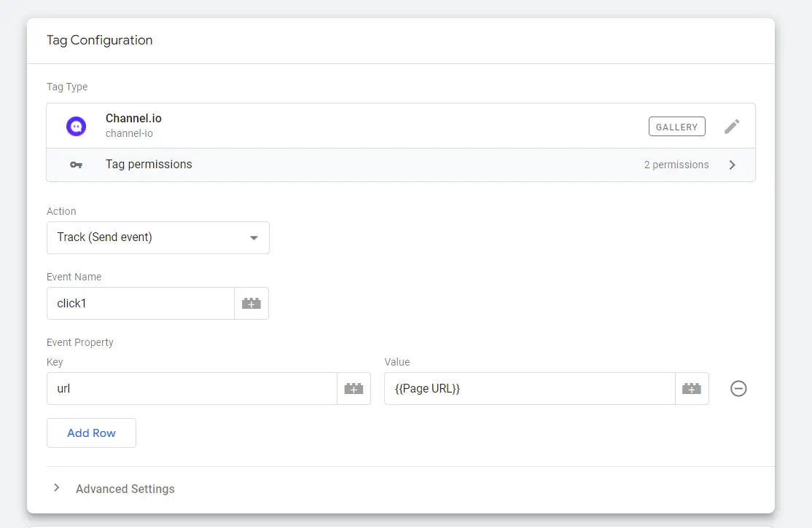Screen dimensions: 812x528
Task: Click the pencil icon to edit tag type
Action: [x=732, y=127]
